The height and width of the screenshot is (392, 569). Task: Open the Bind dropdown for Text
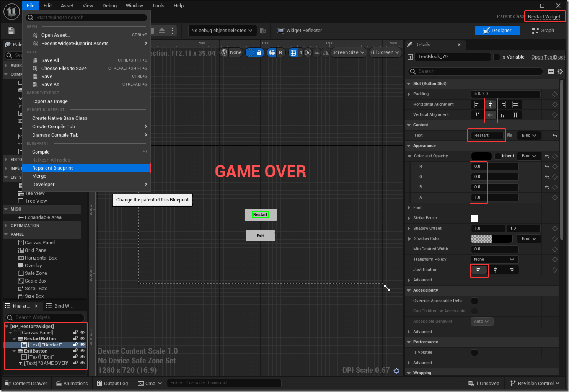[529, 136]
